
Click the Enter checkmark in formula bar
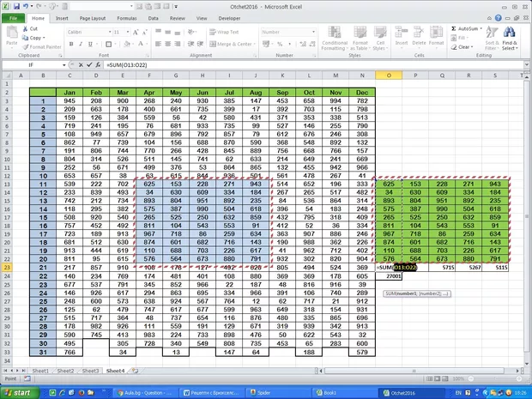(x=89, y=65)
